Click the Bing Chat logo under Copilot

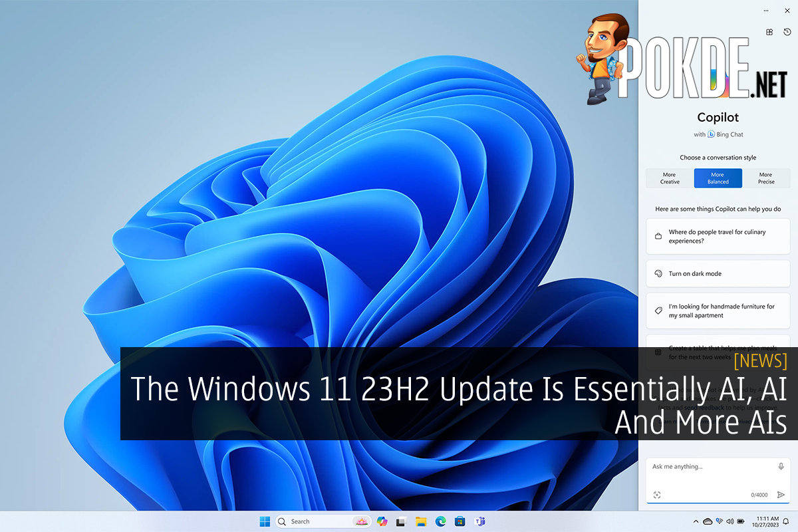pyautogui.click(x=711, y=134)
